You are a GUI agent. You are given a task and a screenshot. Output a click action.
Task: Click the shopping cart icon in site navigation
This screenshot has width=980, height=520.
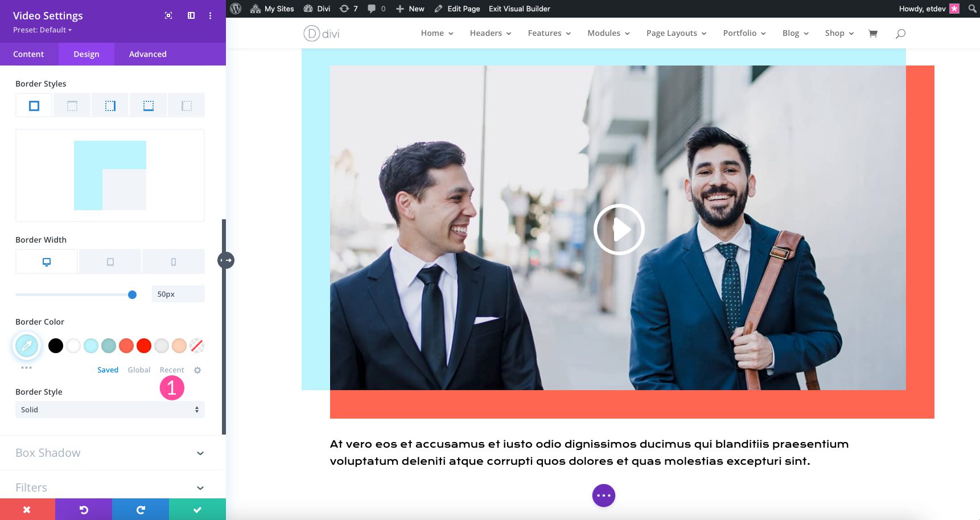tap(872, 34)
